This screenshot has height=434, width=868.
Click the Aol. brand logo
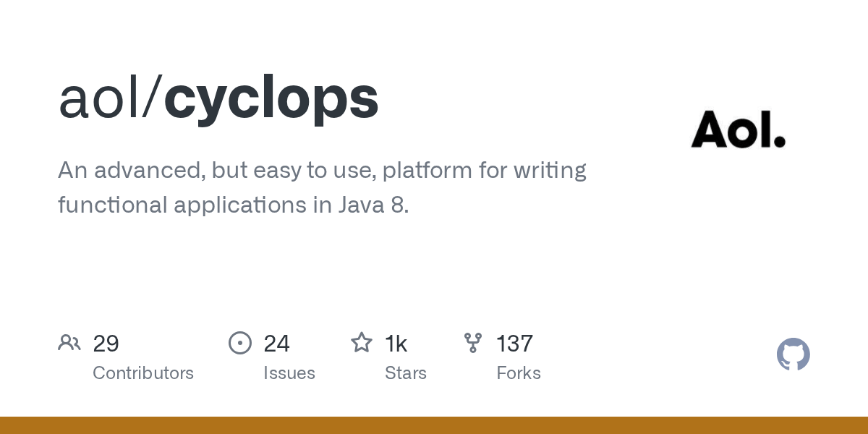click(x=738, y=130)
